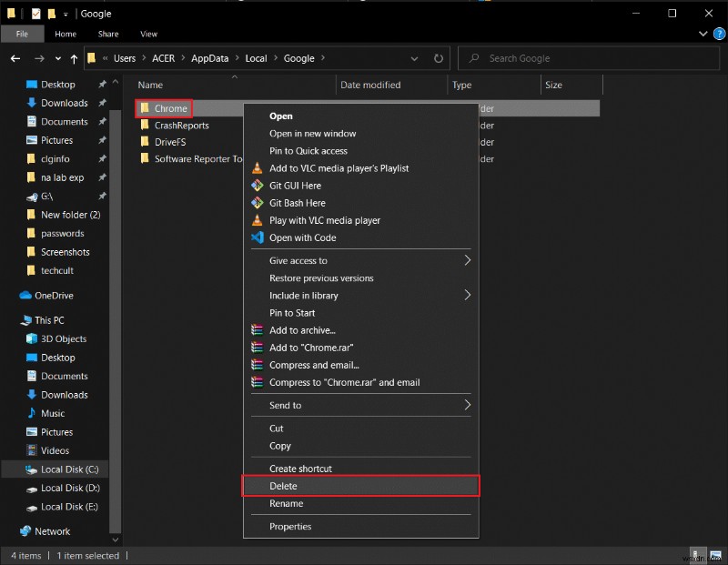Select Local Disk (D:) in the sidebar
The width and height of the screenshot is (728, 565).
69,488
